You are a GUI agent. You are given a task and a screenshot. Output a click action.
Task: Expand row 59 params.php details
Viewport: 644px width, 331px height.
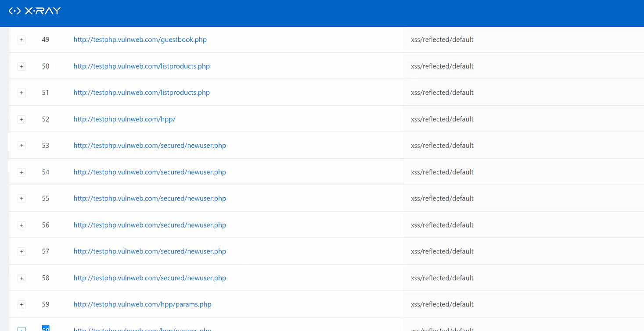[22, 305]
